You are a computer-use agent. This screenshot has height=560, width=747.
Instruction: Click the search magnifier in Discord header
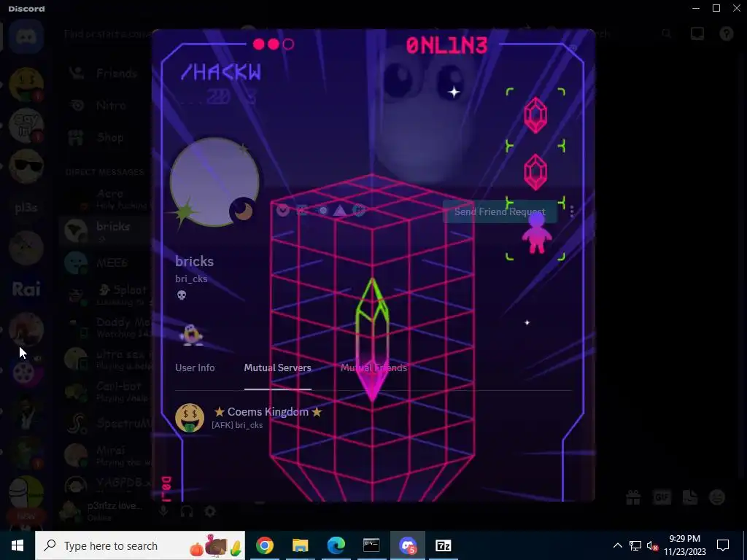pyautogui.click(x=667, y=34)
